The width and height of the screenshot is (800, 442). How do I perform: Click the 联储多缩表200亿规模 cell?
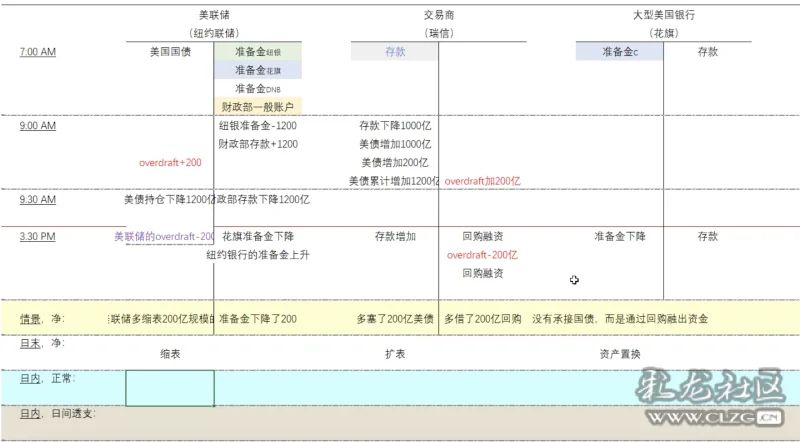click(x=162, y=319)
